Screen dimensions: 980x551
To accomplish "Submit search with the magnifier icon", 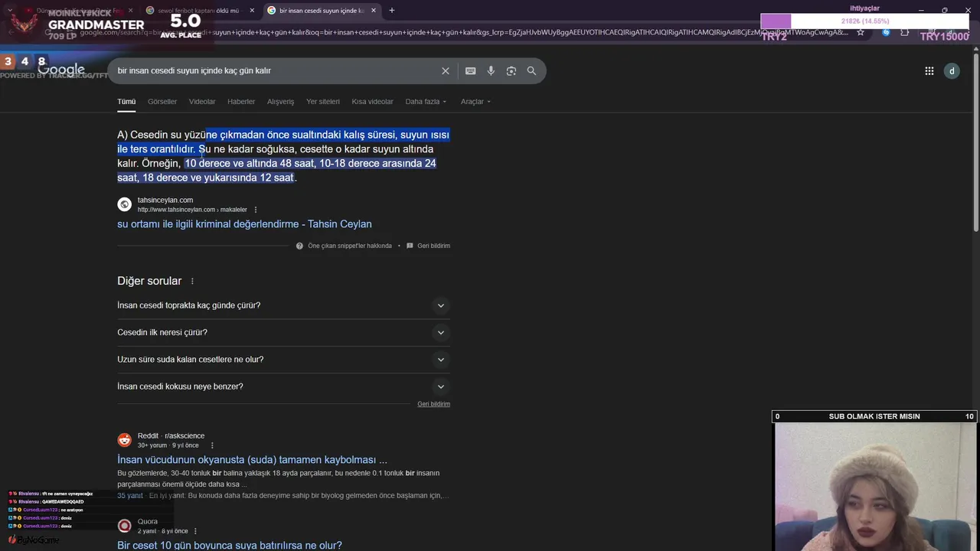I will click(x=531, y=70).
